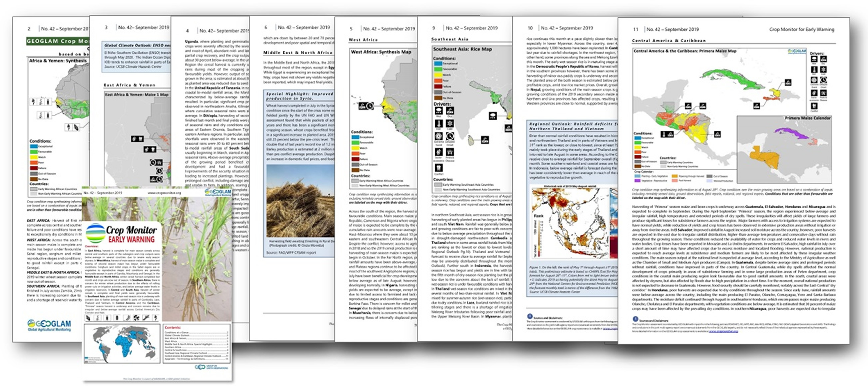Click the Exceptional blue swatch in the Southeast Asia legend
The width and height of the screenshot is (868, 386).
pos(438,63)
